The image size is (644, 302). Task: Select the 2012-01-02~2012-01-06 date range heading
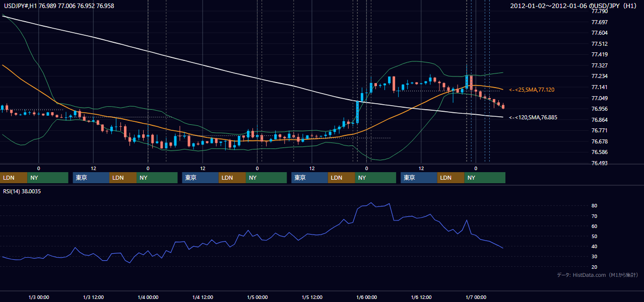573,6
